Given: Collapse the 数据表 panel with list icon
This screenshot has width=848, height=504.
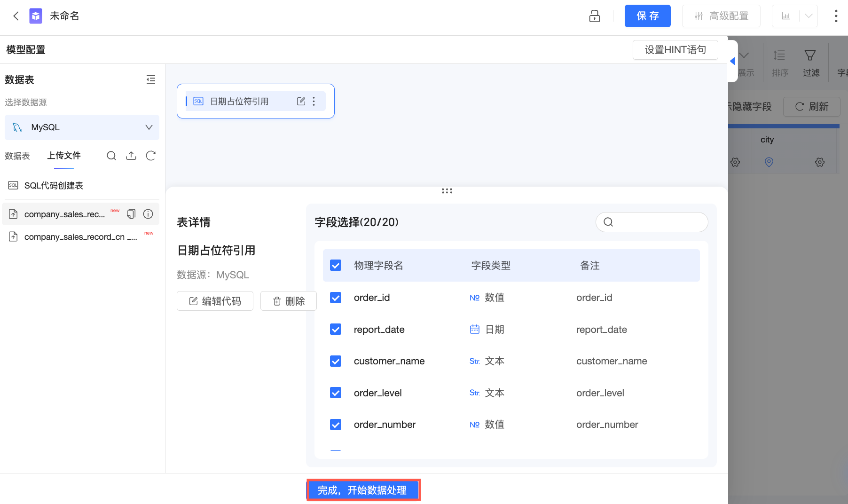Looking at the screenshot, I should coord(151,79).
